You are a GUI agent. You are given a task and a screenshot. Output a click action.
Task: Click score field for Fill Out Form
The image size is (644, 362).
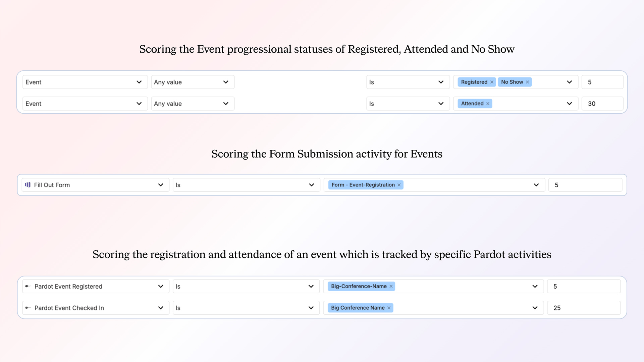pos(585,185)
